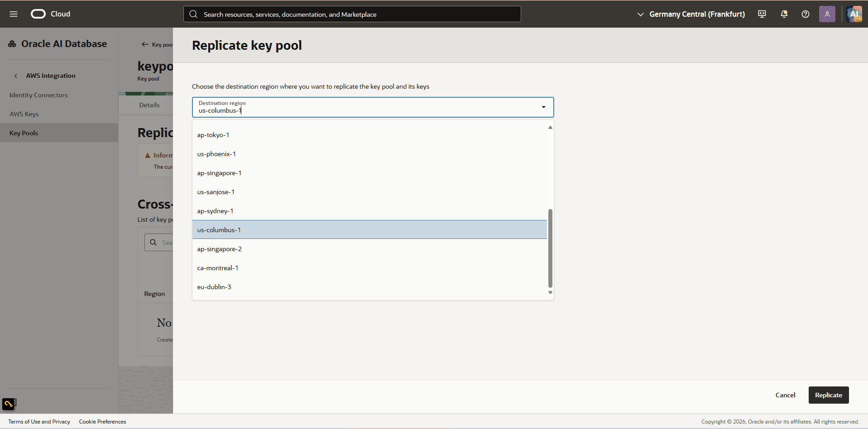Image resolution: width=868 pixels, height=429 pixels.
Task: Select ap-singapore-1 from the region list
Action: tap(369, 173)
